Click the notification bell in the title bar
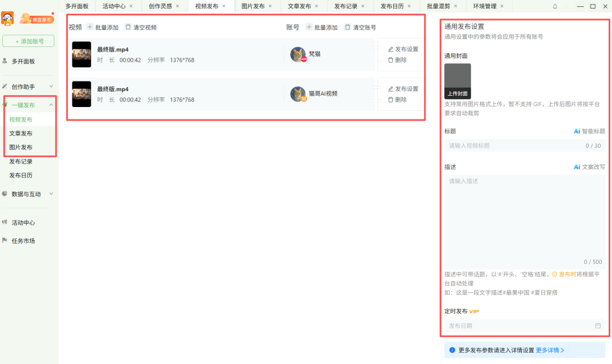Viewport: 612px width, 364px height. tap(555, 6)
